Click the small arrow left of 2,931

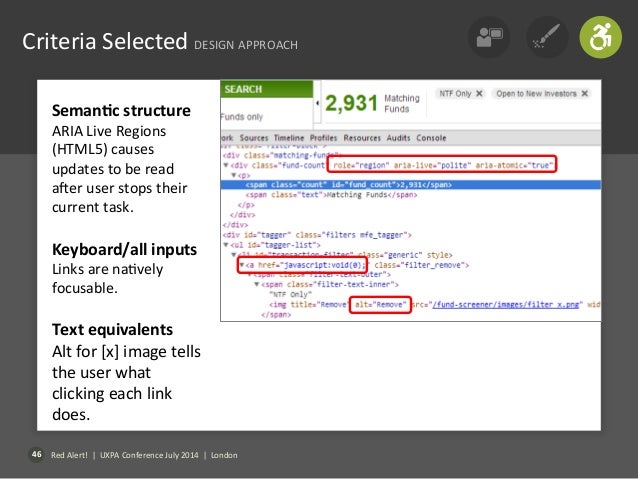click(x=317, y=103)
